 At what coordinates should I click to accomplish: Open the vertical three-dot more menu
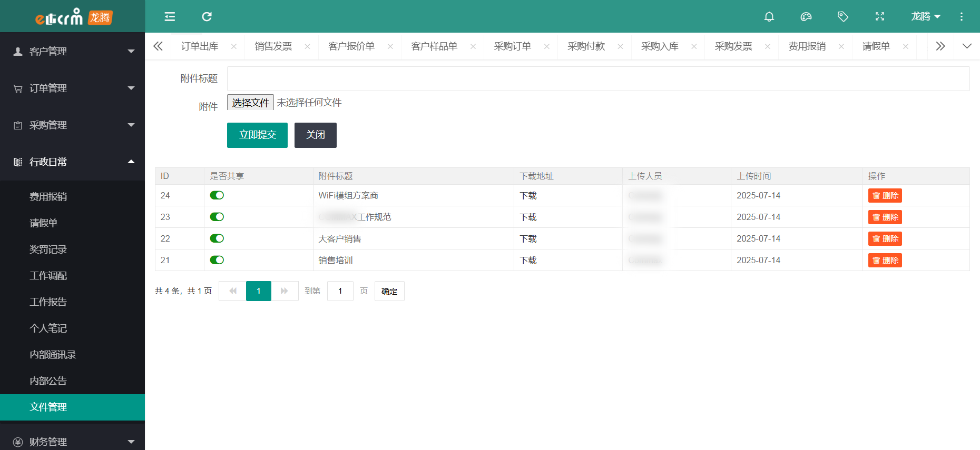(961, 17)
